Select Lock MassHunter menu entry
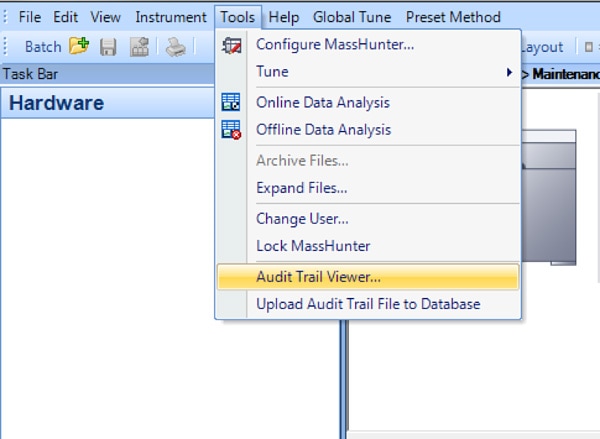 pos(313,246)
